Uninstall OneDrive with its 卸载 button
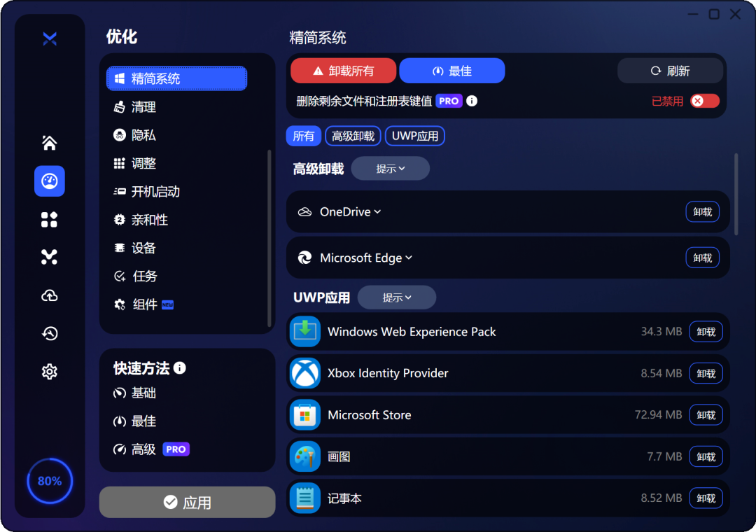 [x=703, y=211]
